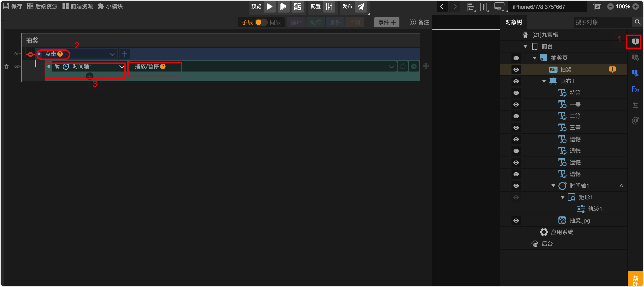Click the publish paper plane icon
Image resolution: width=644 pixels, height=287 pixels.
coord(361,7)
